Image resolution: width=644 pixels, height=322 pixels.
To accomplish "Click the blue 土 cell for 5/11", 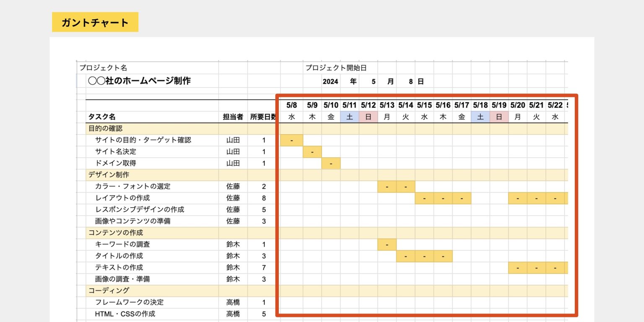I will [x=350, y=117].
